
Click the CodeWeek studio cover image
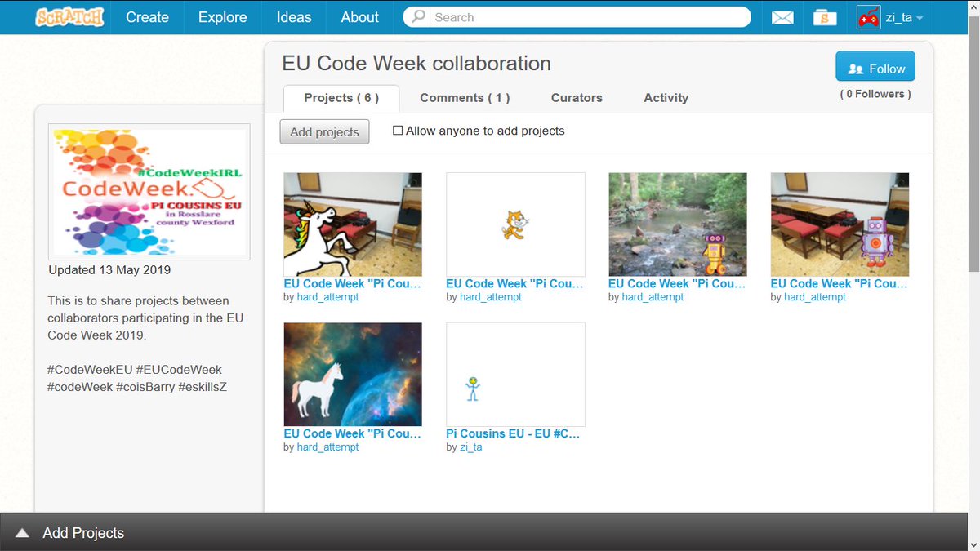149,192
